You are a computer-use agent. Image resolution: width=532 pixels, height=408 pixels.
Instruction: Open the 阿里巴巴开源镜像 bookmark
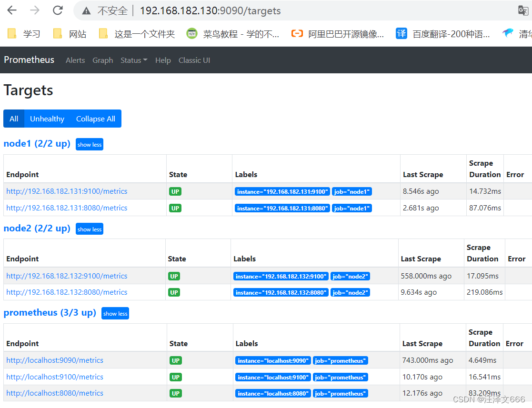click(x=338, y=34)
